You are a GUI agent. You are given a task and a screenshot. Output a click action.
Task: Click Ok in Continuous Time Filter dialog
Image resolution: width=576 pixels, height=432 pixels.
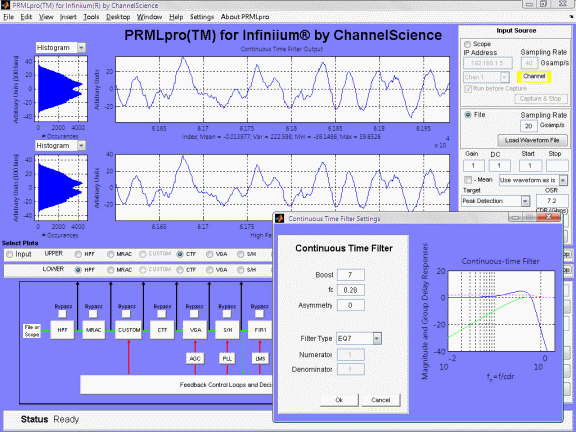[339, 400]
